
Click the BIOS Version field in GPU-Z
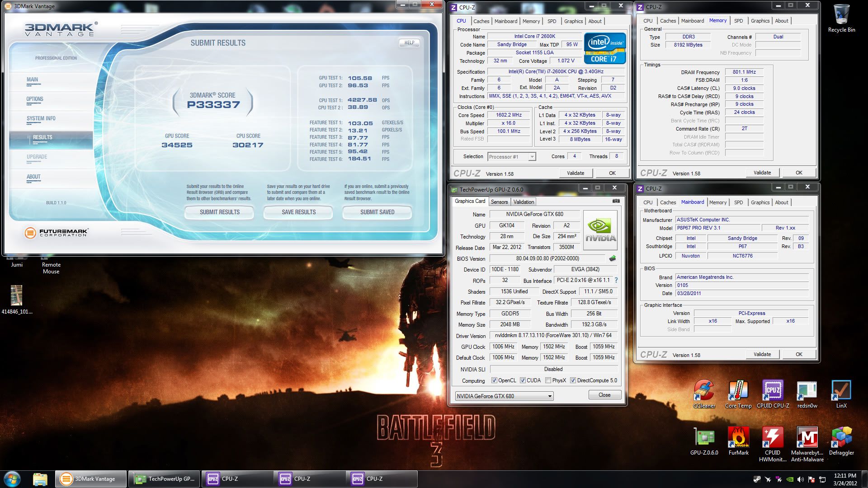tap(547, 258)
